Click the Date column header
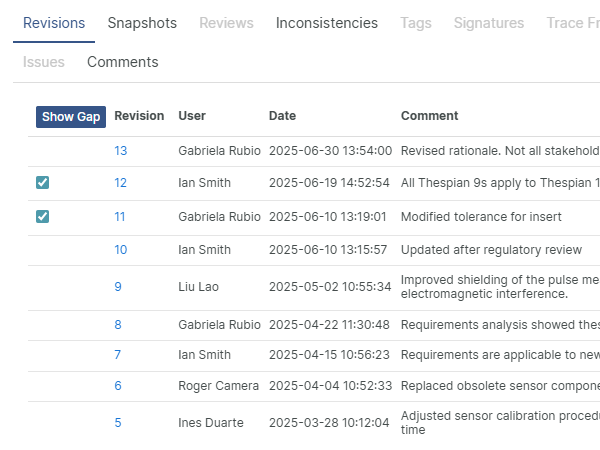Image resolution: width=600 pixels, height=450 pixels. tap(282, 116)
